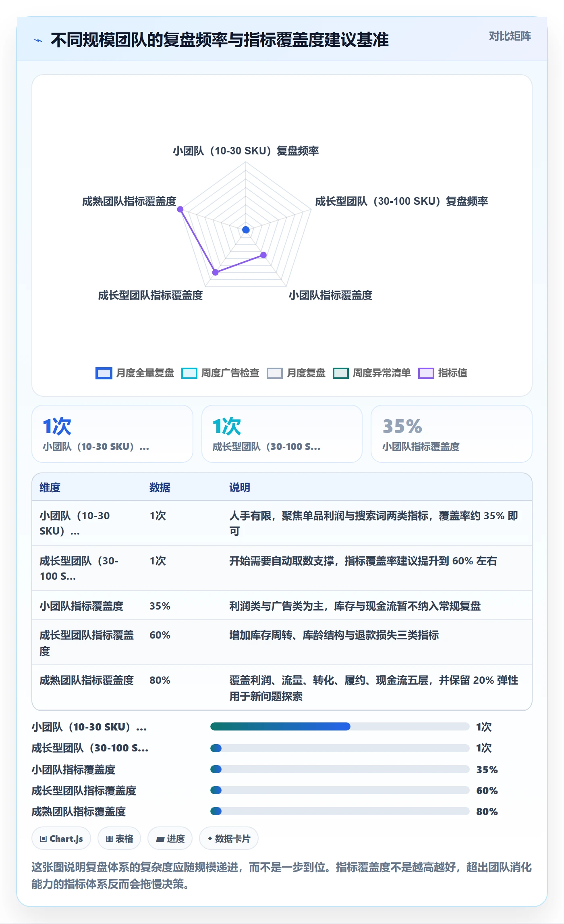
Task: Click description starting 人手有限，聚焦单品利润
Action: click(374, 523)
